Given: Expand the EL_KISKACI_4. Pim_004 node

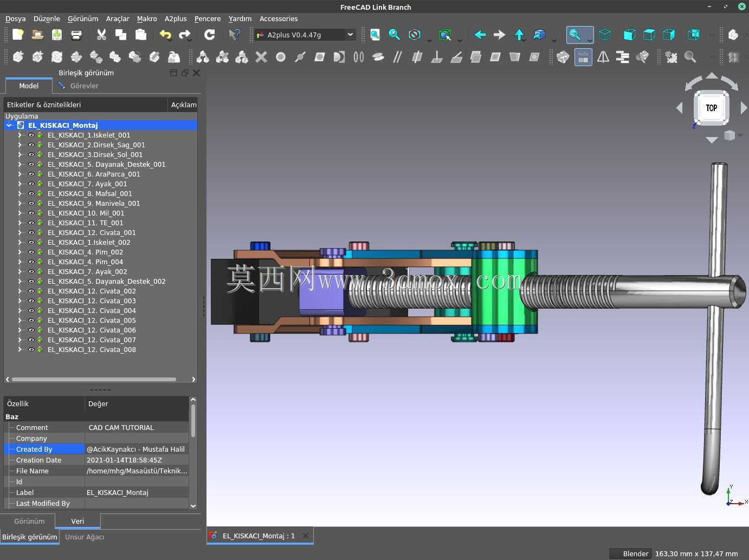Looking at the screenshot, I should pos(20,262).
